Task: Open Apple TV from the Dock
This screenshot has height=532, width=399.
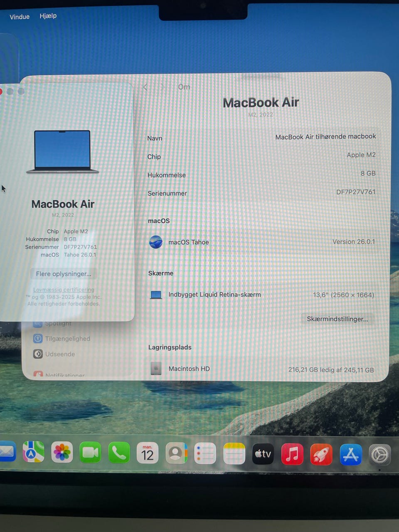Action: tap(263, 453)
